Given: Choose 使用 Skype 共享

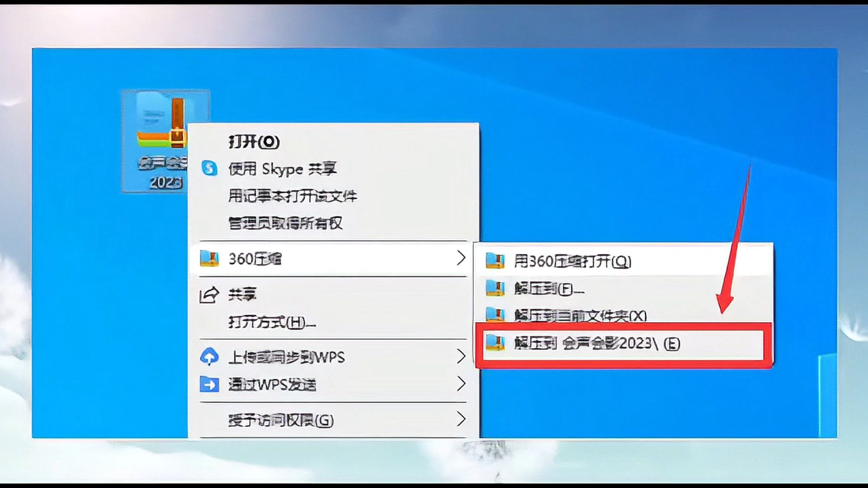Looking at the screenshot, I should (334, 169).
